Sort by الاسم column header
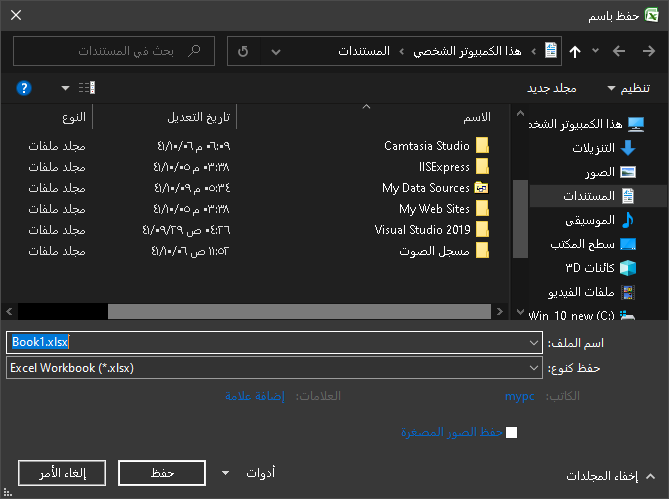This screenshot has width=669, height=499. pyautogui.click(x=477, y=117)
